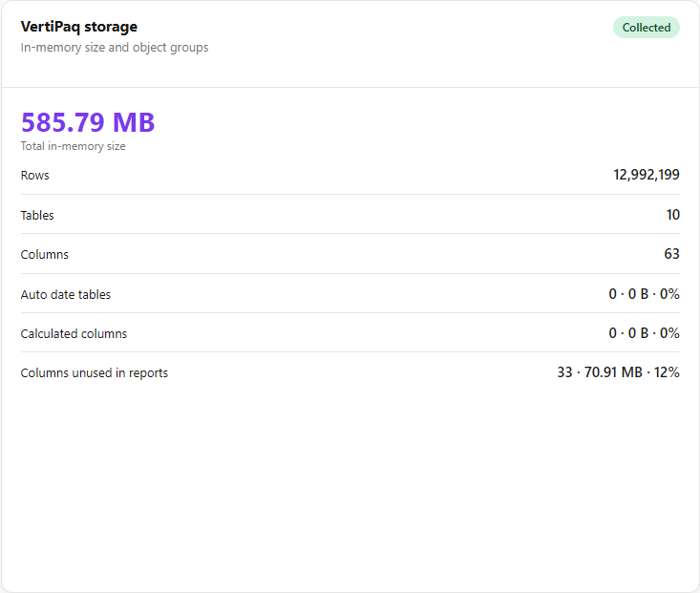
Task: Click the Columns label
Action: [x=45, y=255]
